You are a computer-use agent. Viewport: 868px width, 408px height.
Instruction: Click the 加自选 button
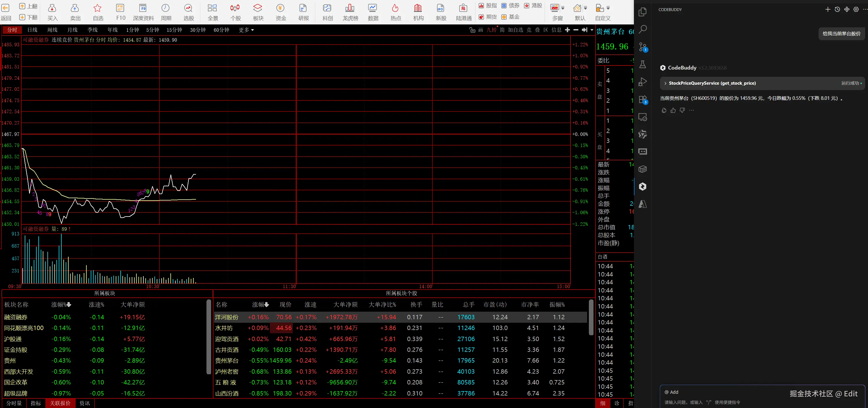515,30
